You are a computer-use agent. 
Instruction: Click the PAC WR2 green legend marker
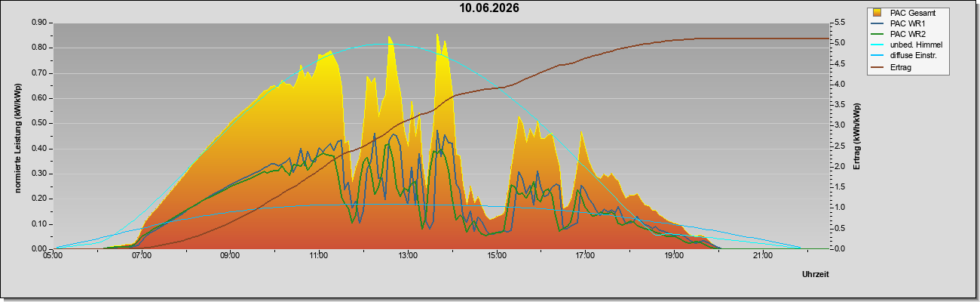point(877,34)
